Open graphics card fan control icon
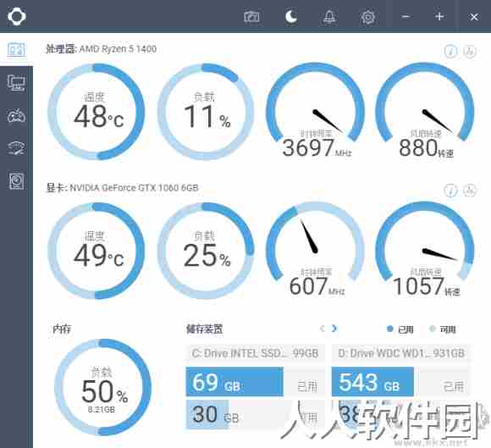 (x=470, y=191)
